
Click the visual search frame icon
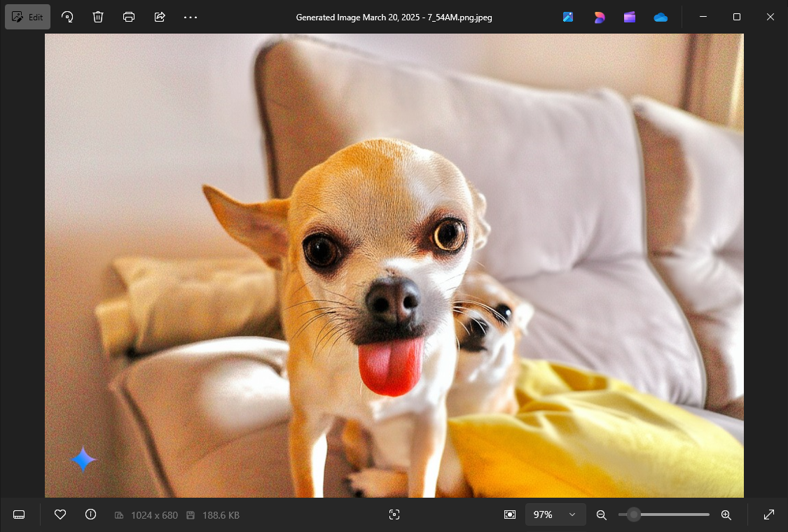[x=394, y=514]
